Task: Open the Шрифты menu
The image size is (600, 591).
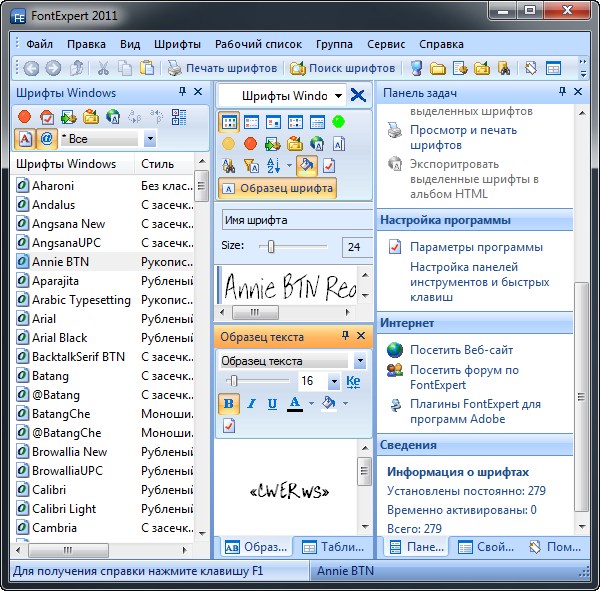Action: click(x=177, y=44)
